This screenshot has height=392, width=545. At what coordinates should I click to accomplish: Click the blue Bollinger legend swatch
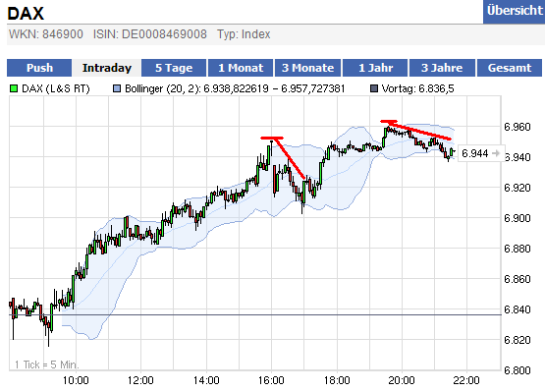pyautogui.click(x=117, y=88)
